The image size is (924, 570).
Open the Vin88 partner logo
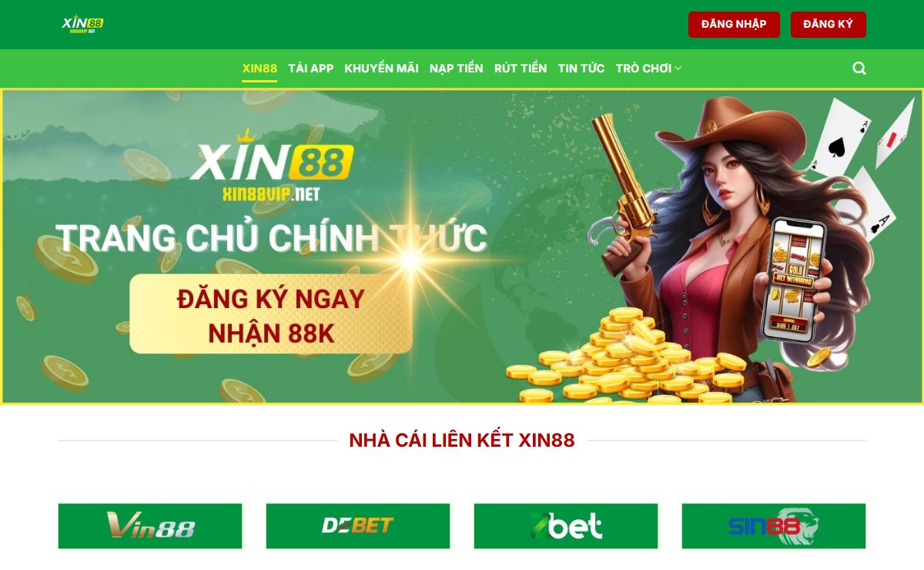[x=150, y=526]
